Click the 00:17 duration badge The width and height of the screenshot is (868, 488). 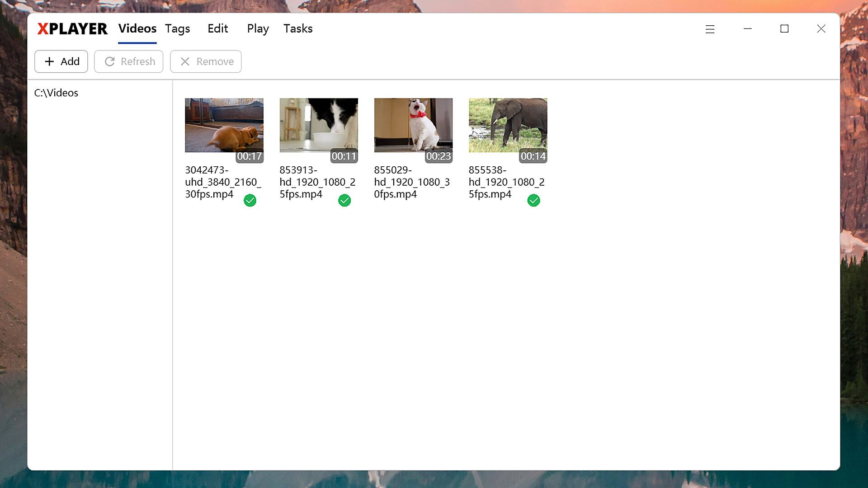249,156
